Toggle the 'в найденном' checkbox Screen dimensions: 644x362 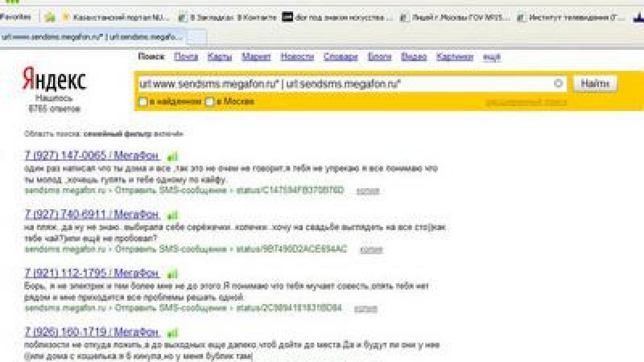pos(143,101)
